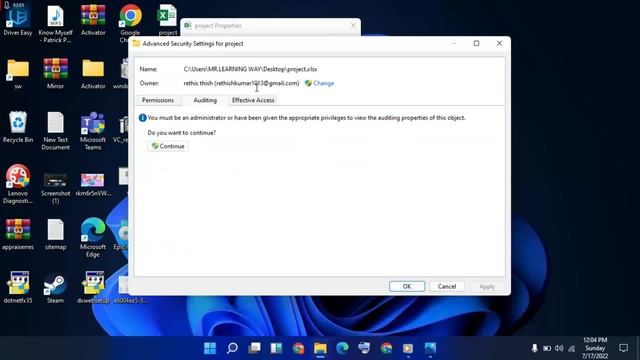This screenshot has height=360, width=640.
Task: Launch Microsoft Edge from desktop
Action: [x=93, y=238]
